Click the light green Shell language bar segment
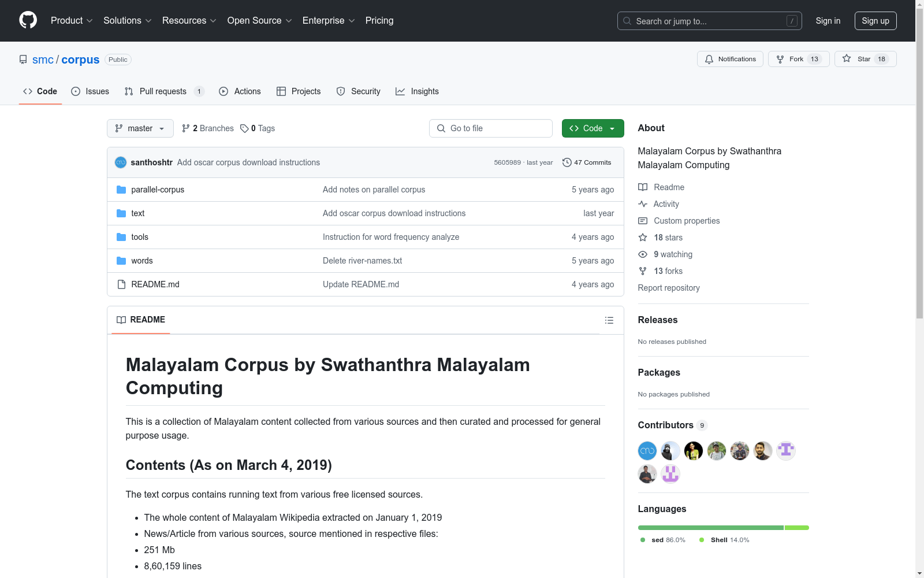924x578 pixels. tap(797, 528)
